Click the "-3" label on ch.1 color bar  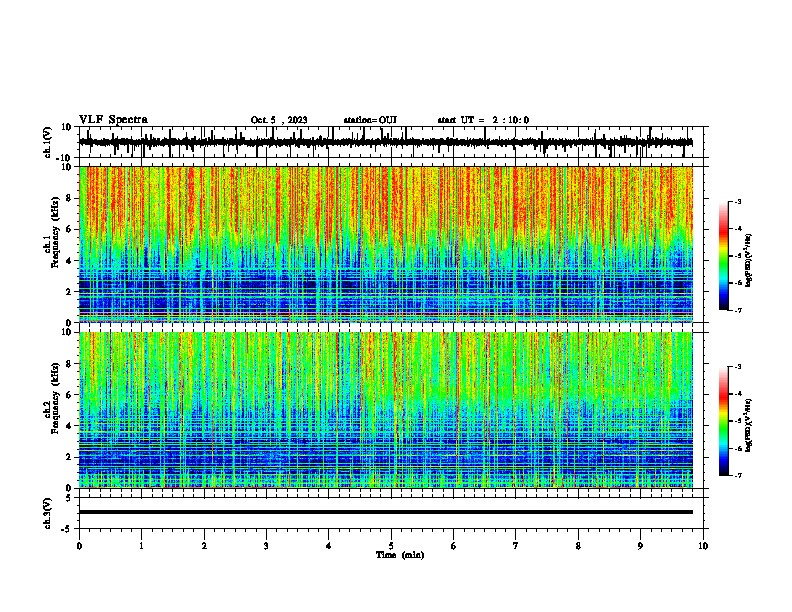pos(737,201)
